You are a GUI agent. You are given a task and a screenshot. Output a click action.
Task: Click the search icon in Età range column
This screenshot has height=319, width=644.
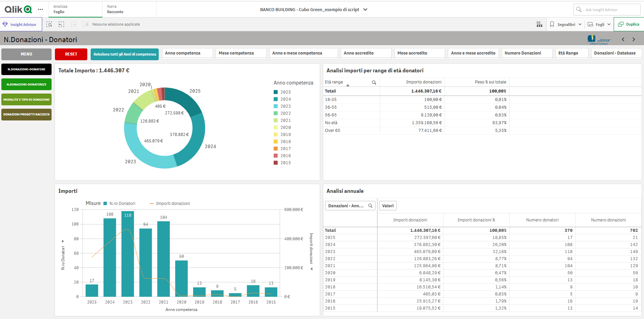374,82
